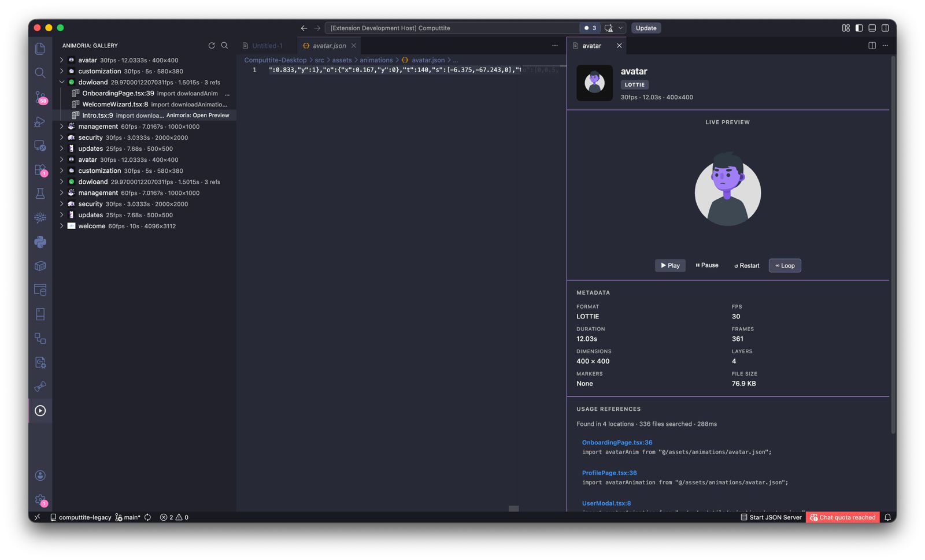The width and height of the screenshot is (925, 560).
Task: Open the Run and Debug view
Action: coord(40,121)
